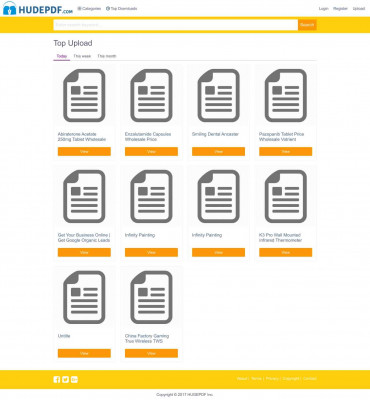Open the Google Plus icon in footer
The width and height of the screenshot is (370, 400).
coord(74,379)
